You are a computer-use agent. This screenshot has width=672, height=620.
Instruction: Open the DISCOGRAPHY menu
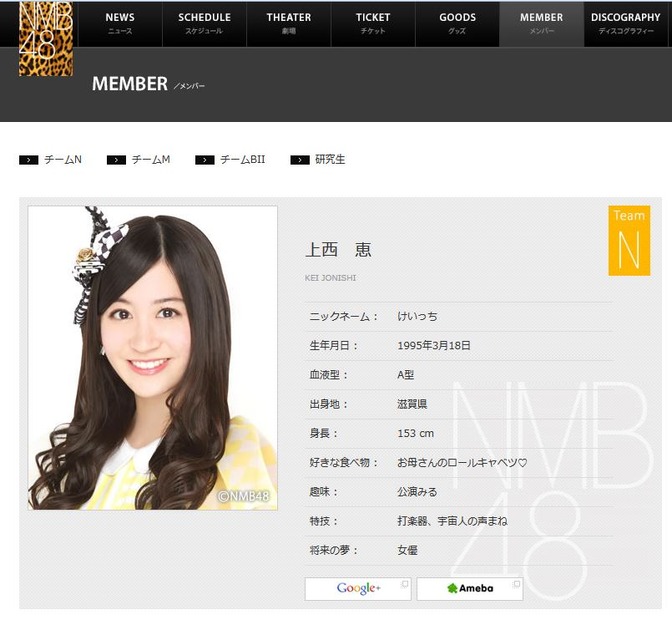point(626,24)
